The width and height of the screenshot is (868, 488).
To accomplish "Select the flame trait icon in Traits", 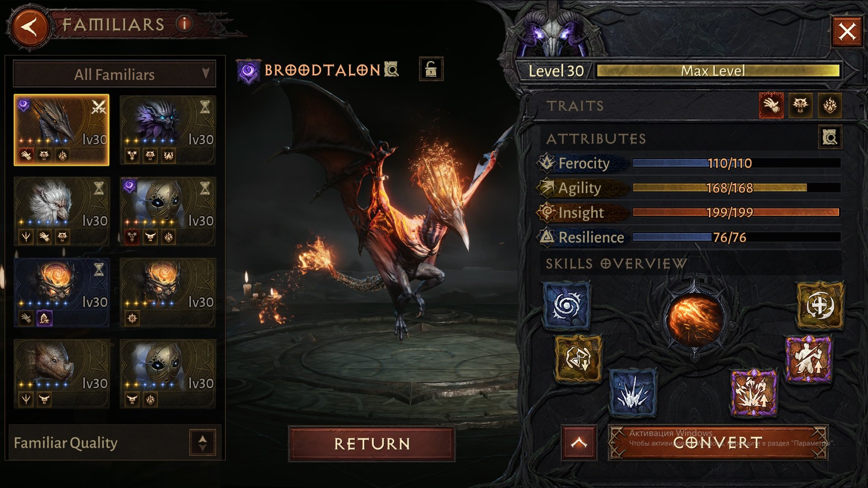I will (x=830, y=105).
